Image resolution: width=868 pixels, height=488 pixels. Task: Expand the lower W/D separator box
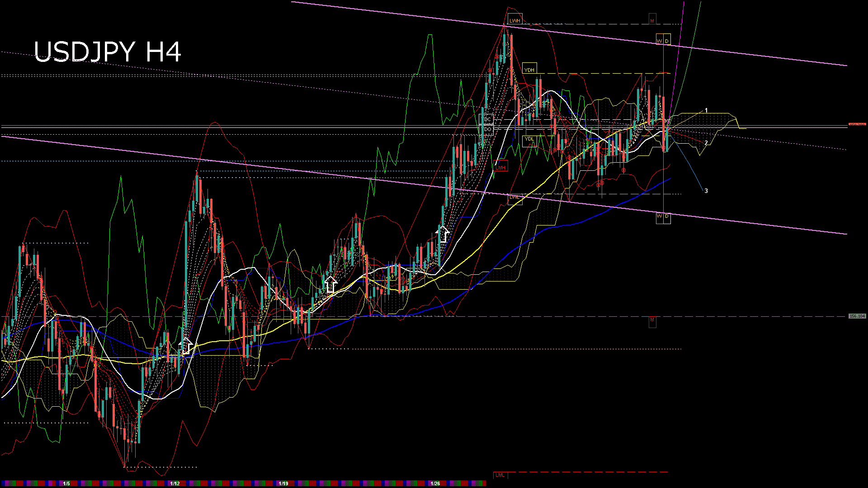click(x=663, y=218)
